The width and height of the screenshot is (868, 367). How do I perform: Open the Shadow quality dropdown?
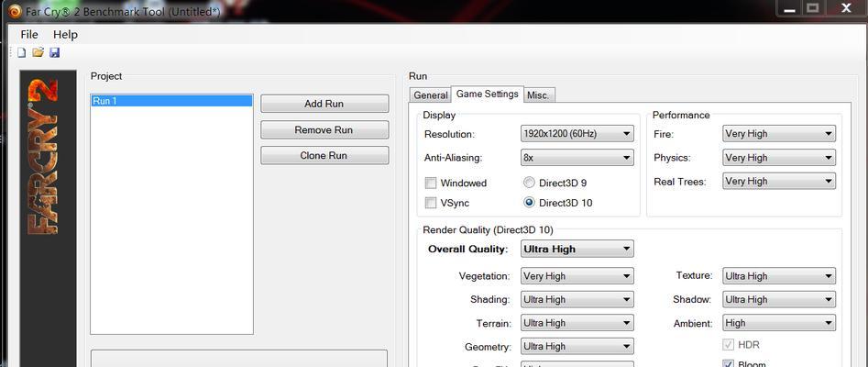tap(779, 299)
